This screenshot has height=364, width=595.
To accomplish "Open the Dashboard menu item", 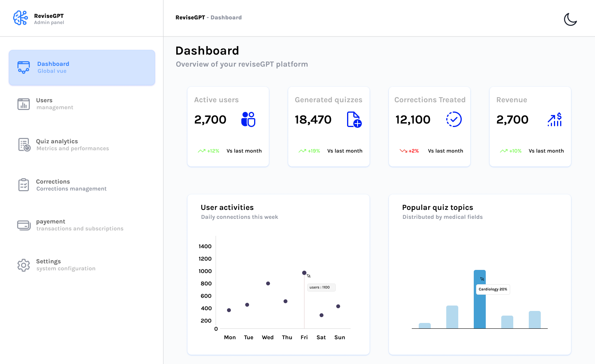I will [x=82, y=67].
